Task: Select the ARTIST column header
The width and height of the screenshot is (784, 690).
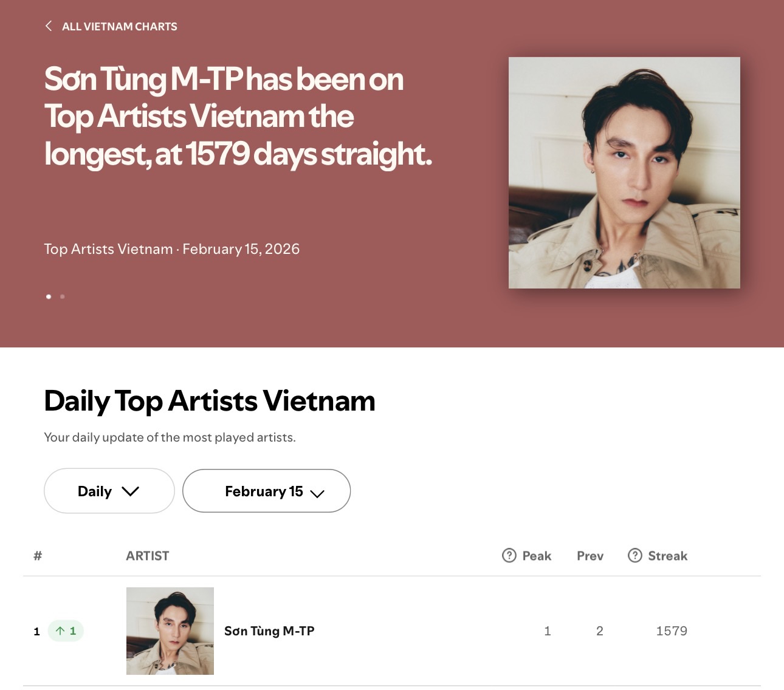Action: coord(147,555)
